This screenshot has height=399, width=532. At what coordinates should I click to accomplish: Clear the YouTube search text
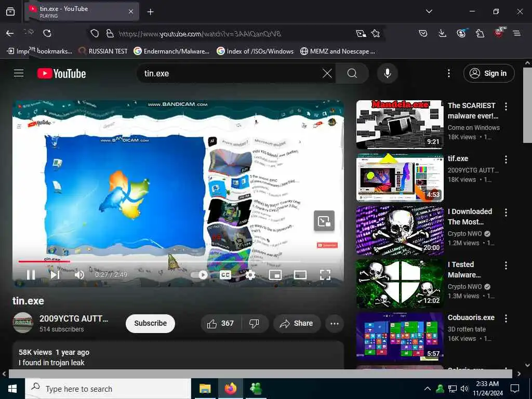click(327, 73)
